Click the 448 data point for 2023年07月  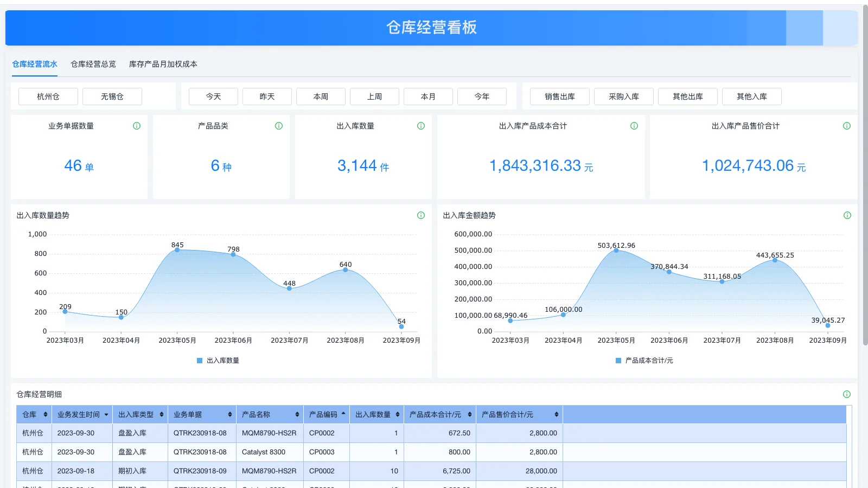[289, 288]
